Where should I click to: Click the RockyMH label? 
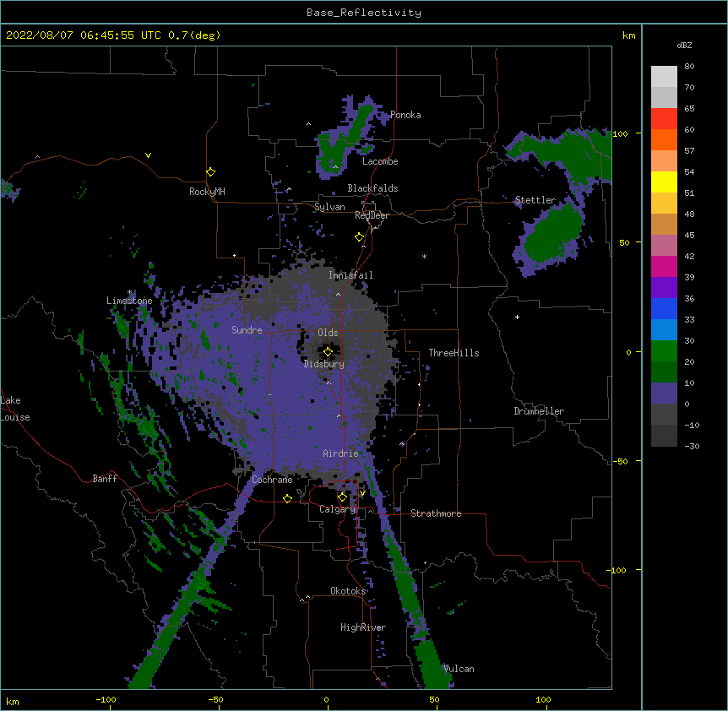pos(207,192)
